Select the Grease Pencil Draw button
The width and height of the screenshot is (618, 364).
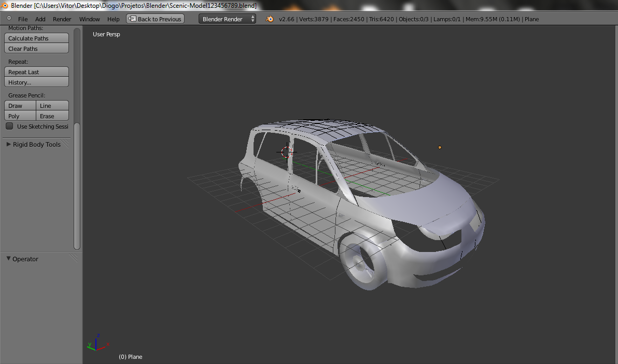point(20,106)
